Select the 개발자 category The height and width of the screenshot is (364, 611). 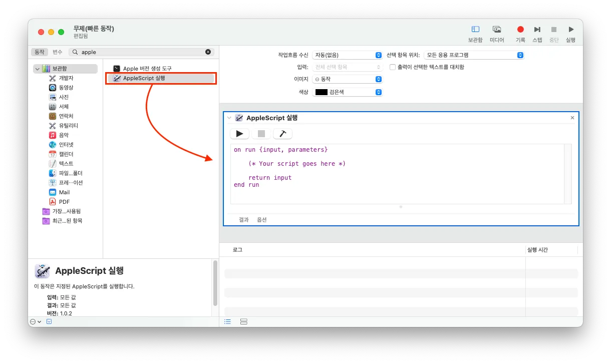click(x=66, y=78)
